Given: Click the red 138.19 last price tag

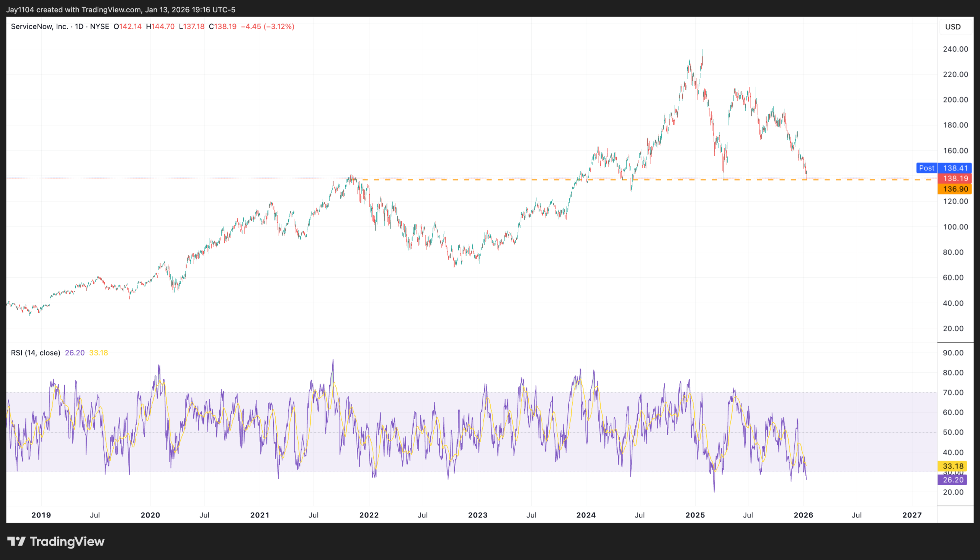Looking at the screenshot, I should [955, 178].
